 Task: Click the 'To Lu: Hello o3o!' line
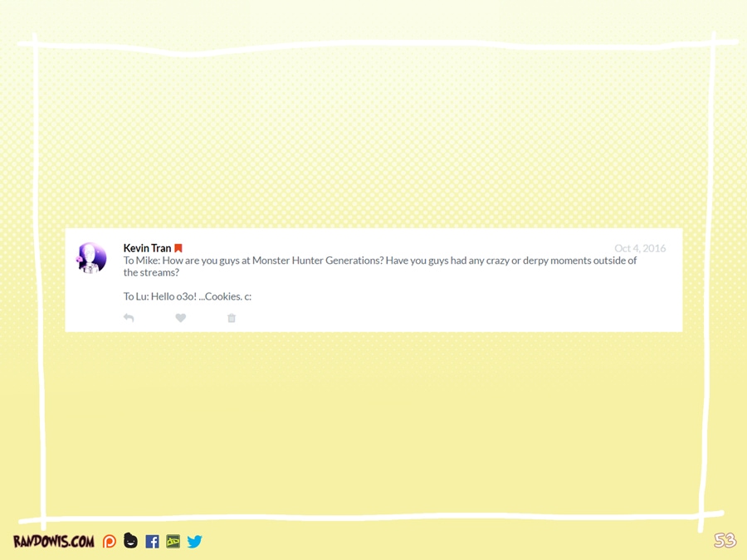point(159,296)
